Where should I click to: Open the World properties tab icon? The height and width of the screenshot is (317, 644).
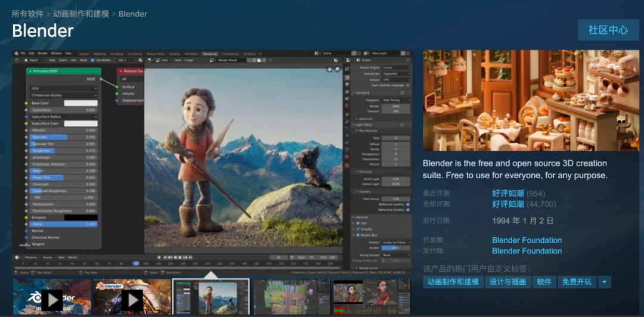pyautogui.click(x=347, y=105)
